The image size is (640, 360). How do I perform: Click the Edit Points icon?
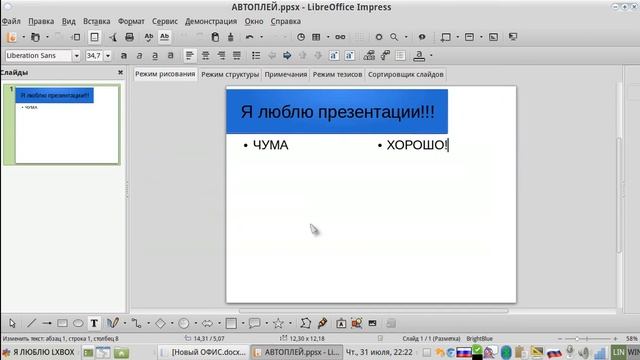(x=305, y=323)
